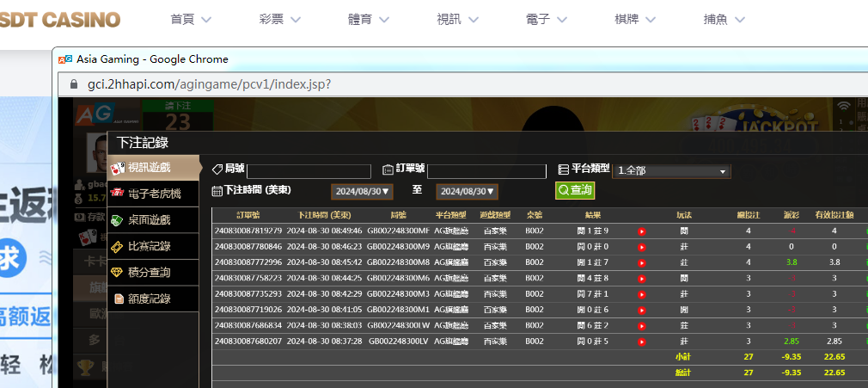Expand the 平台類型 platform type dropdown
Screen dimensions: 868x388
click(x=672, y=171)
